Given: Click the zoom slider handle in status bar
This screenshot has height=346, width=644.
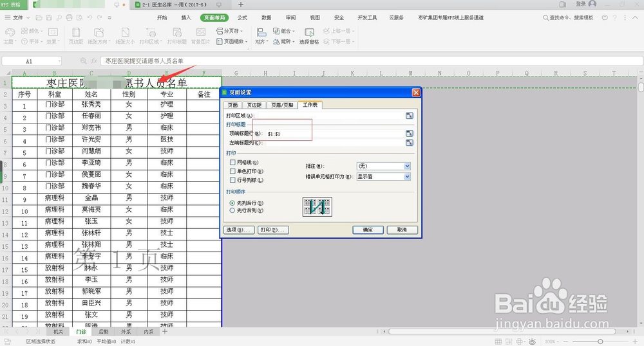Looking at the screenshot, I should (600, 341).
